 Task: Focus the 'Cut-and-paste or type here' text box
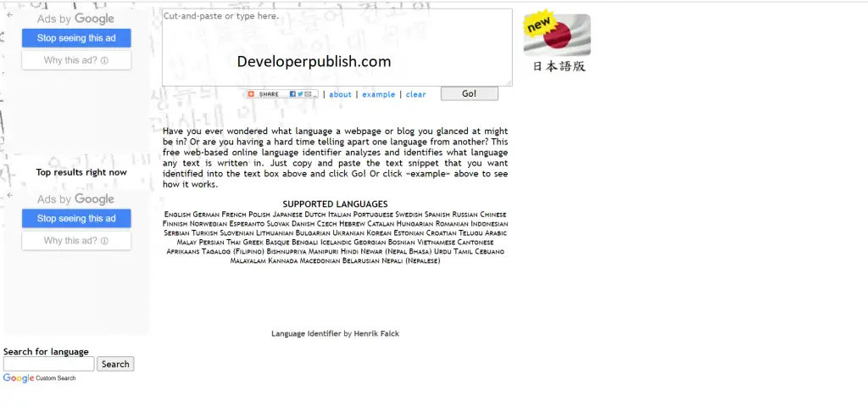point(337,47)
